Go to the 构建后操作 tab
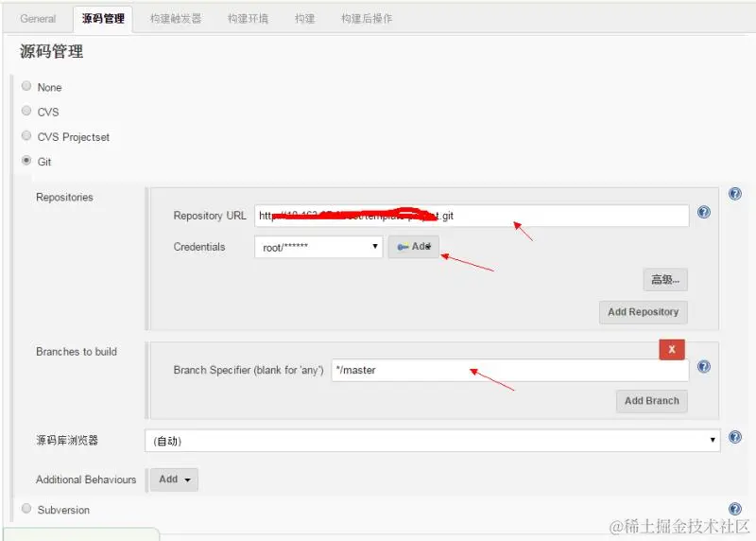 tap(367, 19)
